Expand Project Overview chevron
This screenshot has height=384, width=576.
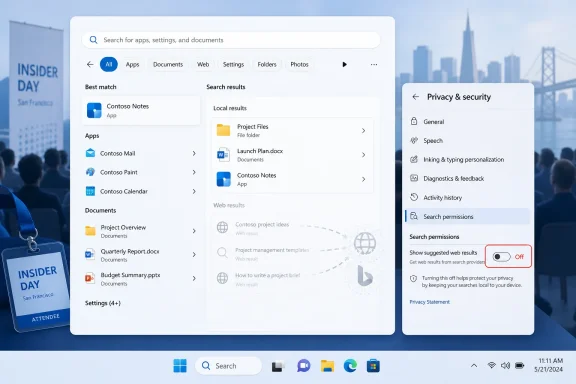pos(194,231)
